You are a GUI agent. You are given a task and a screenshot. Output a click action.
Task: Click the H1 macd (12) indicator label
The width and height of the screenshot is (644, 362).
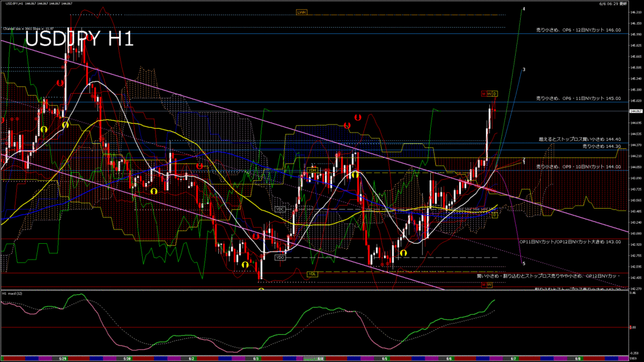pyautogui.click(x=13, y=294)
